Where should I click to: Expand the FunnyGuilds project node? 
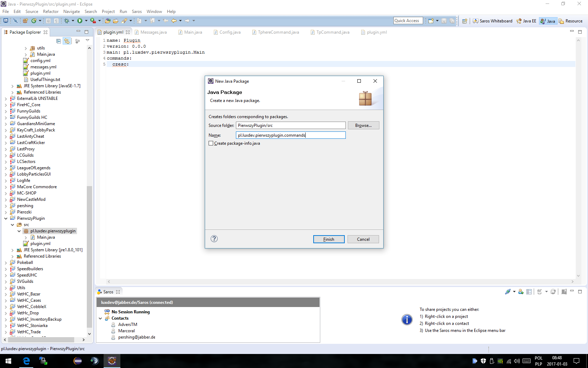[x=6, y=111]
